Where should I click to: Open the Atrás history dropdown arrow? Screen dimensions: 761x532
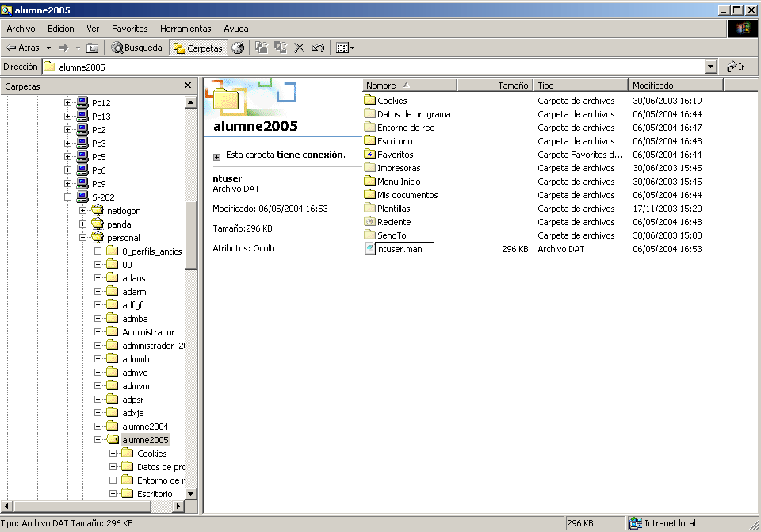click(48, 48)
